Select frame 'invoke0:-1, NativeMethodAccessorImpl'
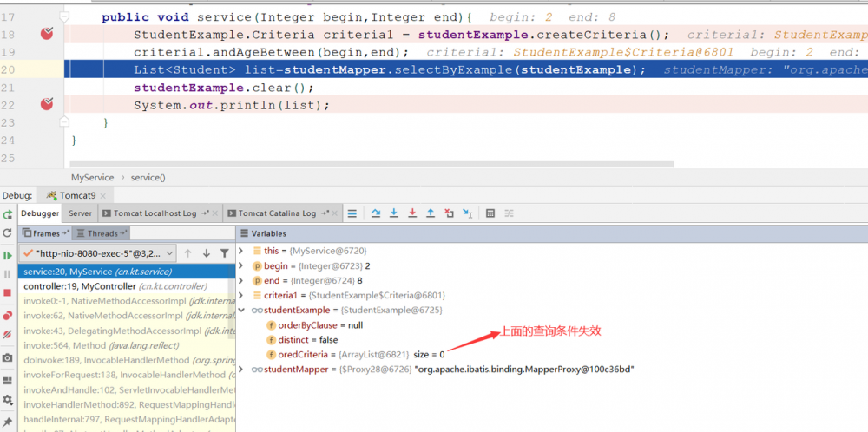Image resolution: width=868 pixels, height=432 pixels. click(x=127, y=301)
